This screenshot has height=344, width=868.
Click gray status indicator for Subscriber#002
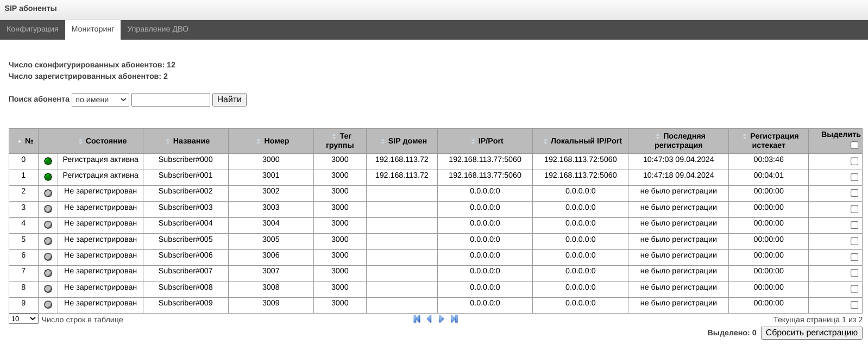click(48, 193)
